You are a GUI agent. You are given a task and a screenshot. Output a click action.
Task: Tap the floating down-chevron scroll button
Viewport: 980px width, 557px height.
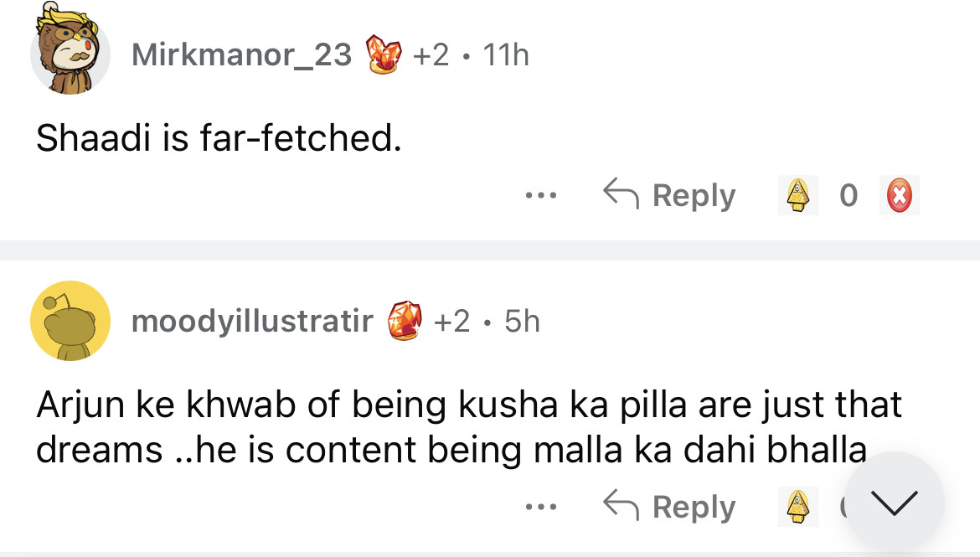point(895,502)
